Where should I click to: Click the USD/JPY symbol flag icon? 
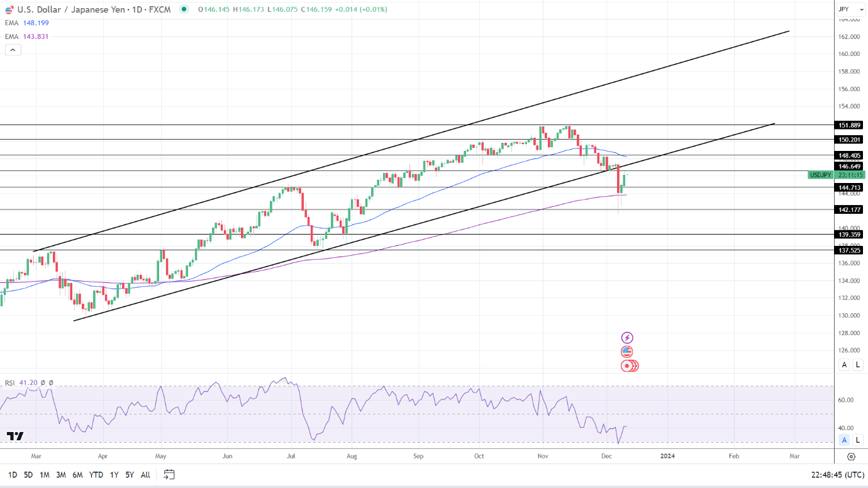pos(9,9)
